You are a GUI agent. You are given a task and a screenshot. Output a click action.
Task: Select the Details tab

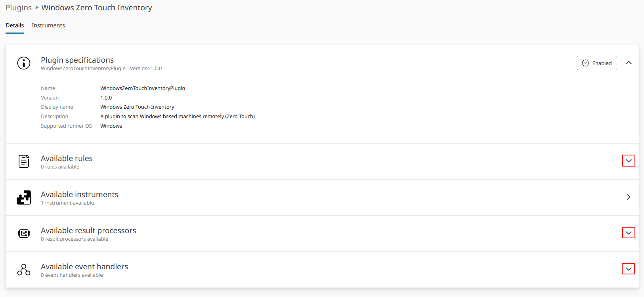pyautogui.click(x=15, y=25)
